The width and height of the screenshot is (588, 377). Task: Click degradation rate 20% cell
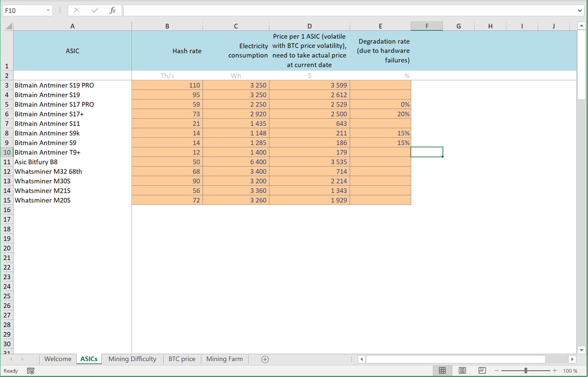coord(380,114)
